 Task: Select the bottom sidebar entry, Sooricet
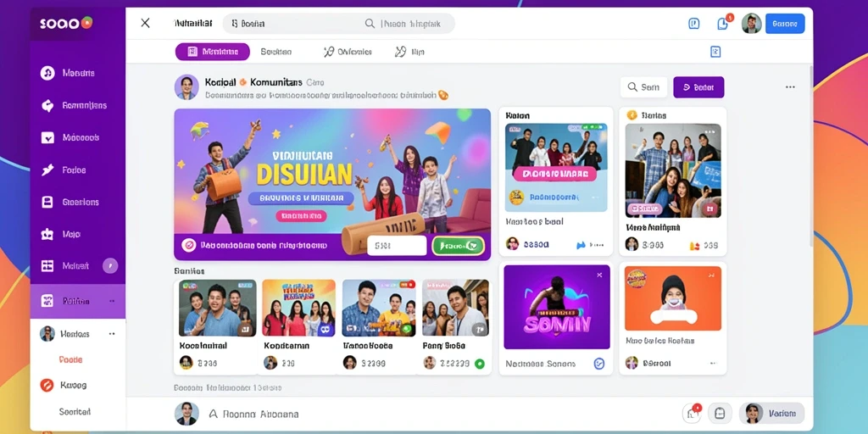click(75, 412)
